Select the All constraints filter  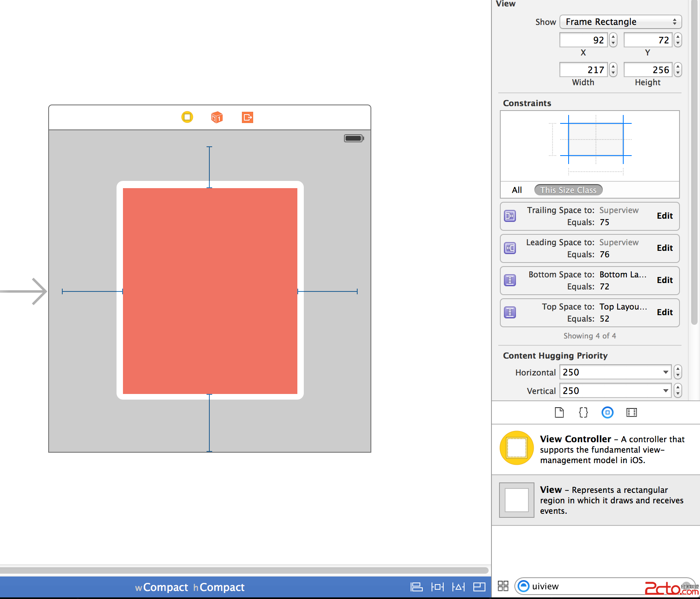coord(517,190)
